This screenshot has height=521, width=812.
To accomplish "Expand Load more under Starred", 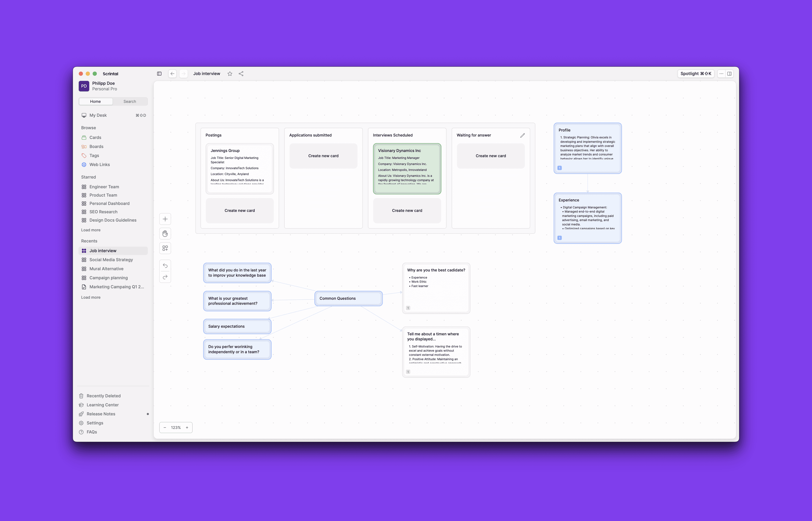I will pyautogui.click(x=91, y=230).
